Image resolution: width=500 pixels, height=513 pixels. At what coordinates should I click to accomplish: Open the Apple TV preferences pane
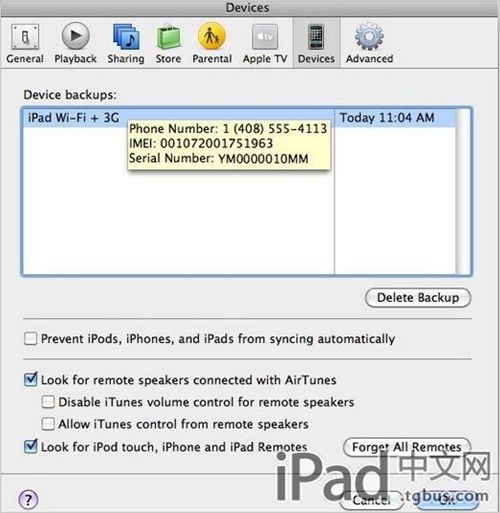click(x=265, y=44)
